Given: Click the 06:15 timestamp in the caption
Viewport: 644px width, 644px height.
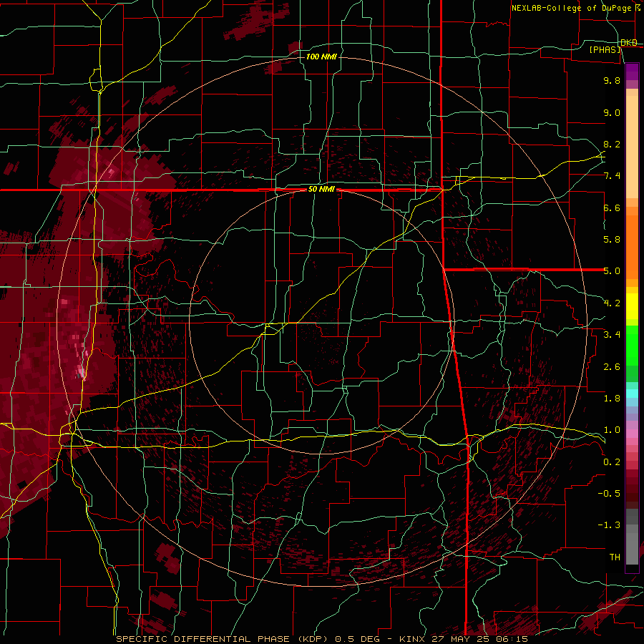Looking at the screenshot, I should [514, 639].
